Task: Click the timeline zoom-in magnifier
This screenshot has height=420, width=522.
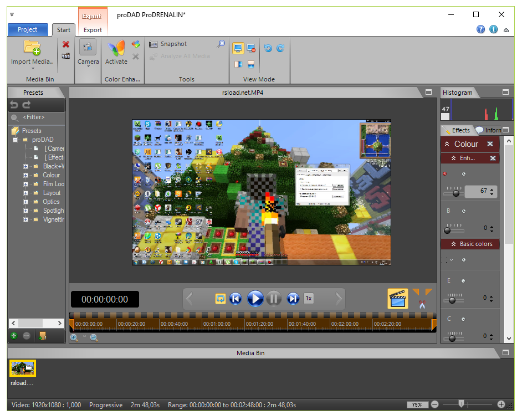Action: pyautogui.click(x=74, y=337)
